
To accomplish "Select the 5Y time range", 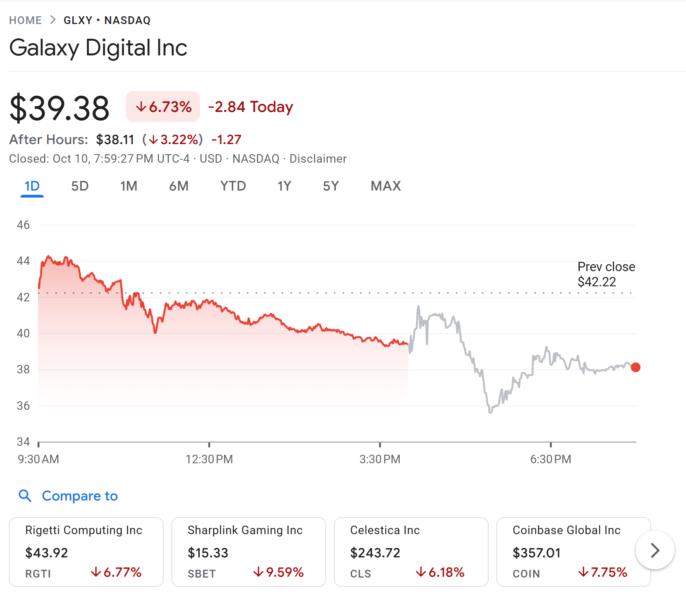I will (331, 186).
